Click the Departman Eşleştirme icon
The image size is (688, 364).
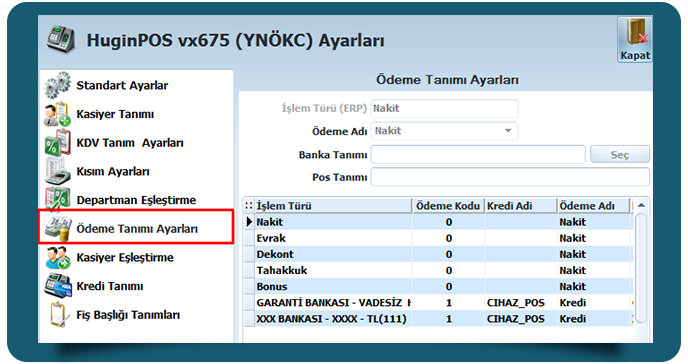(57, 200)
